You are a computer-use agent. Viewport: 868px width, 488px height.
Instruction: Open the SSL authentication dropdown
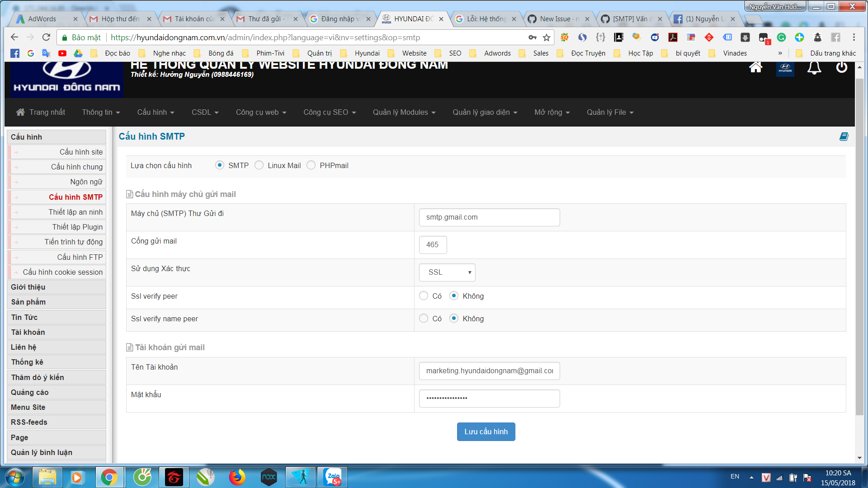click(447, 272)
